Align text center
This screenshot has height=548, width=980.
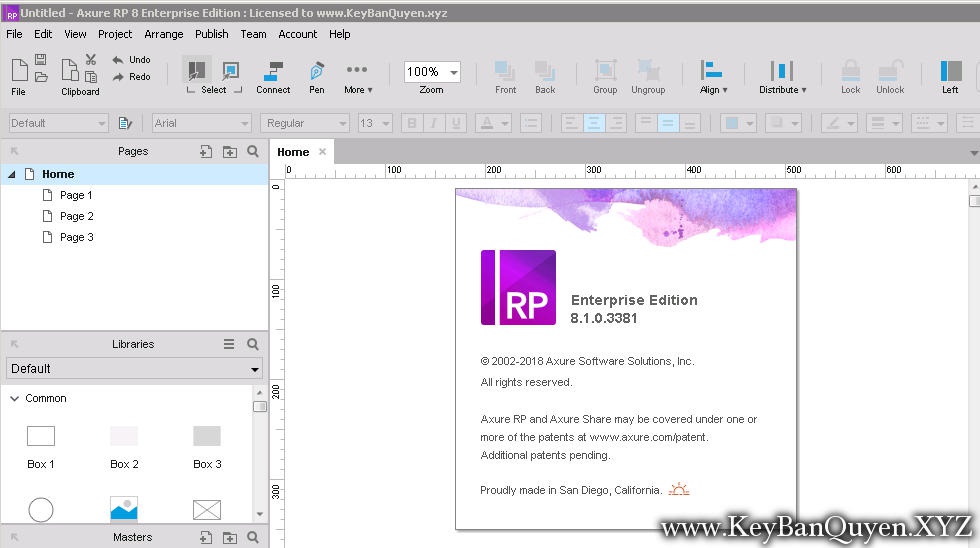point(594,123)
